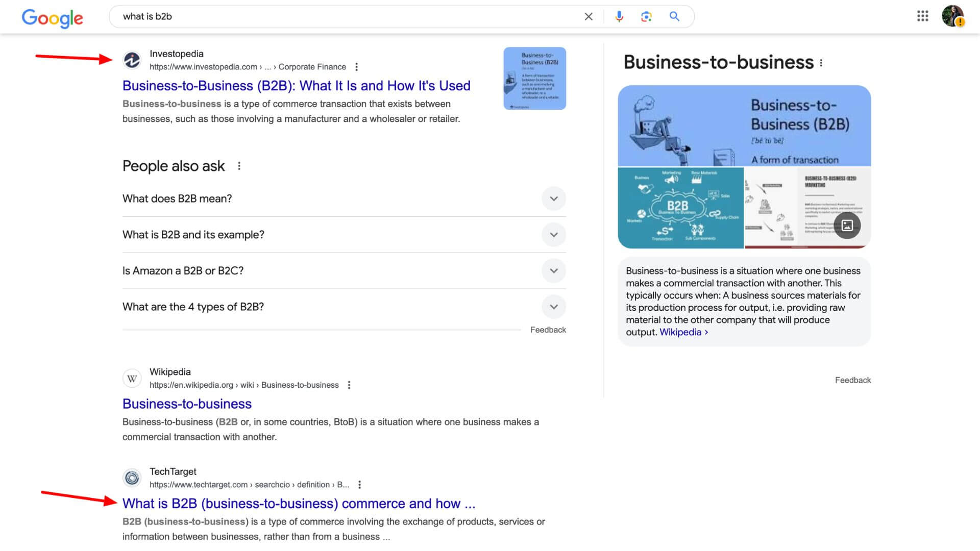
Task: Click the en.wikipedia.org URL breadcrumb
Action: [x=244, y=385]
